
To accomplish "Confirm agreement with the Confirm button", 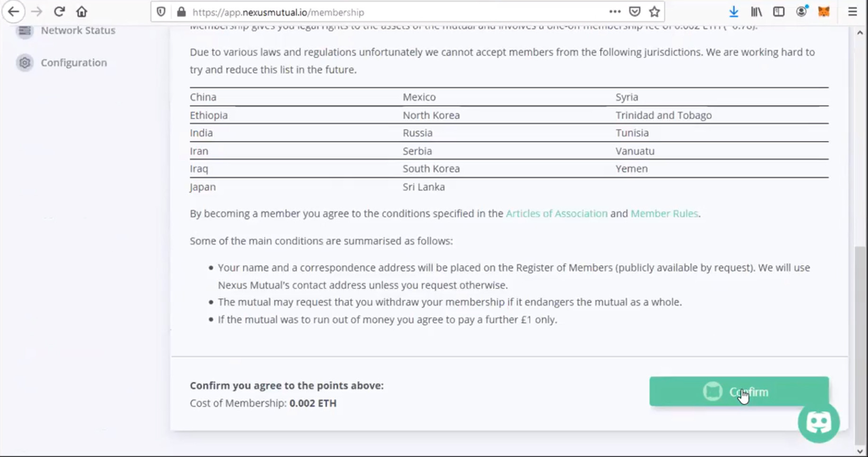I will click(739, 391).
